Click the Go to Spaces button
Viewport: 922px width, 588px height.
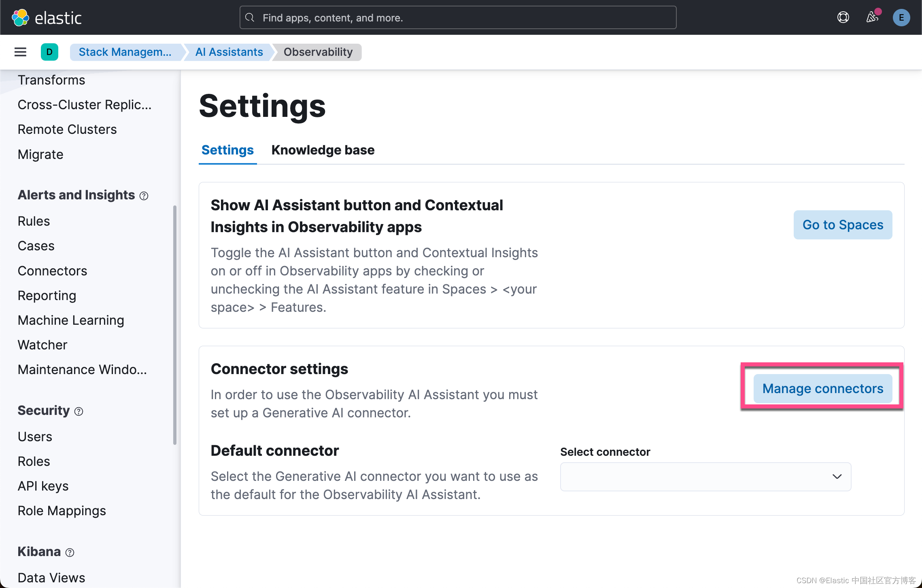(x=843, y=224)
